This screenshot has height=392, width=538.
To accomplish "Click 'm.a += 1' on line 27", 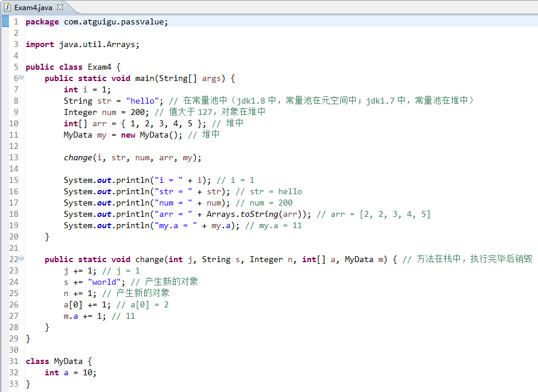I will coord(83,316).
